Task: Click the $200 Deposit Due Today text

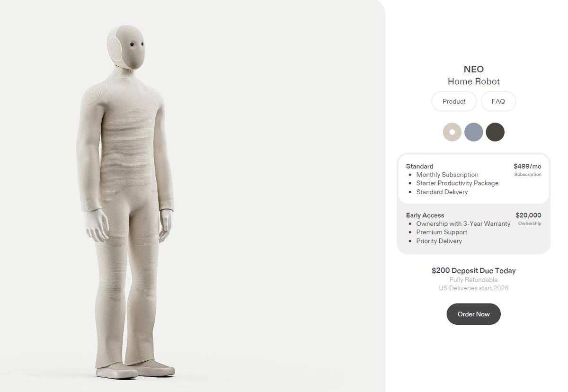Action: [x=473, y=271]
